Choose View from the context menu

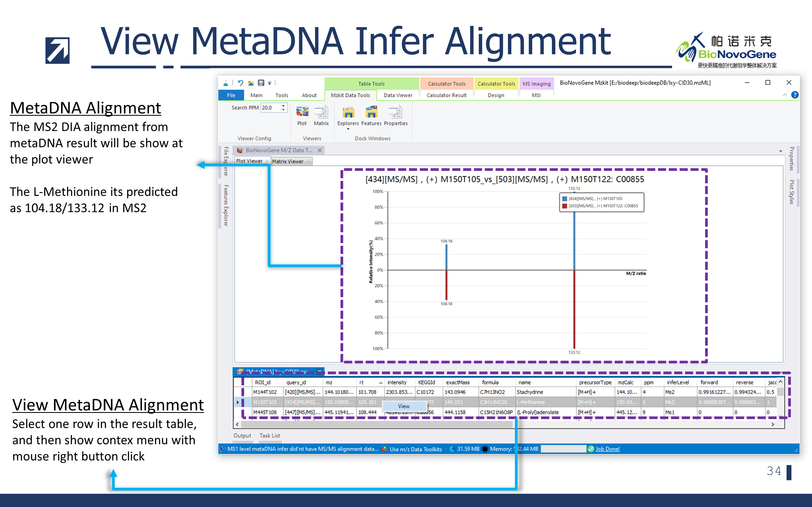[x=404, y=406]
